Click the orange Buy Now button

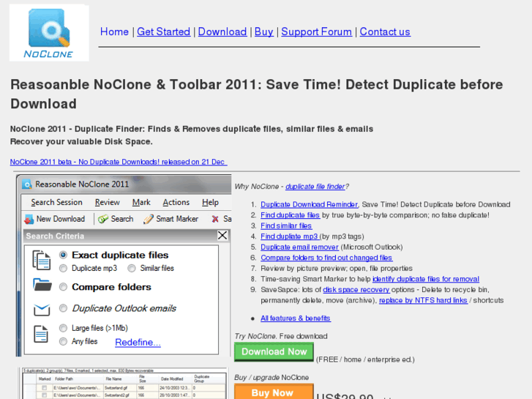pos(274,392)
